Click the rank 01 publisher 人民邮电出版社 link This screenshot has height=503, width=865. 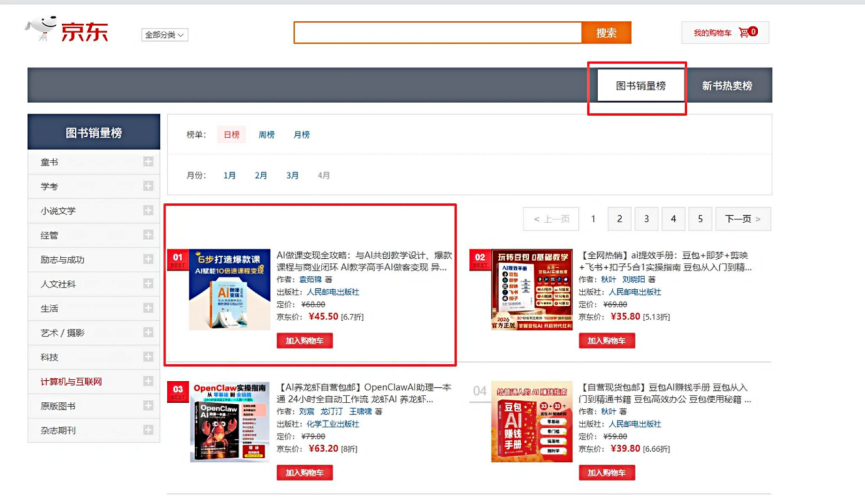pos(333,292)
